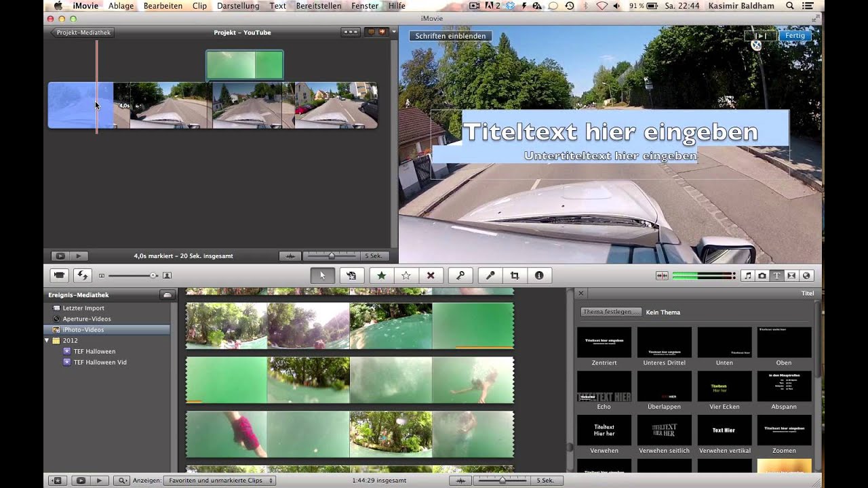This screenshot has height=488, width=868.
Task: Mark selection as favorite with green star
Action: coord(381,275)
